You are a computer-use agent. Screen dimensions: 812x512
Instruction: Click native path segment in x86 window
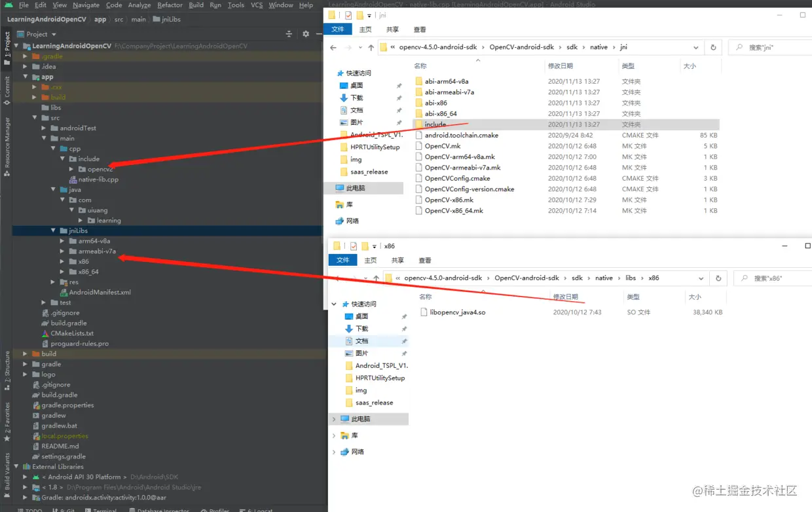tap(604, 278)
